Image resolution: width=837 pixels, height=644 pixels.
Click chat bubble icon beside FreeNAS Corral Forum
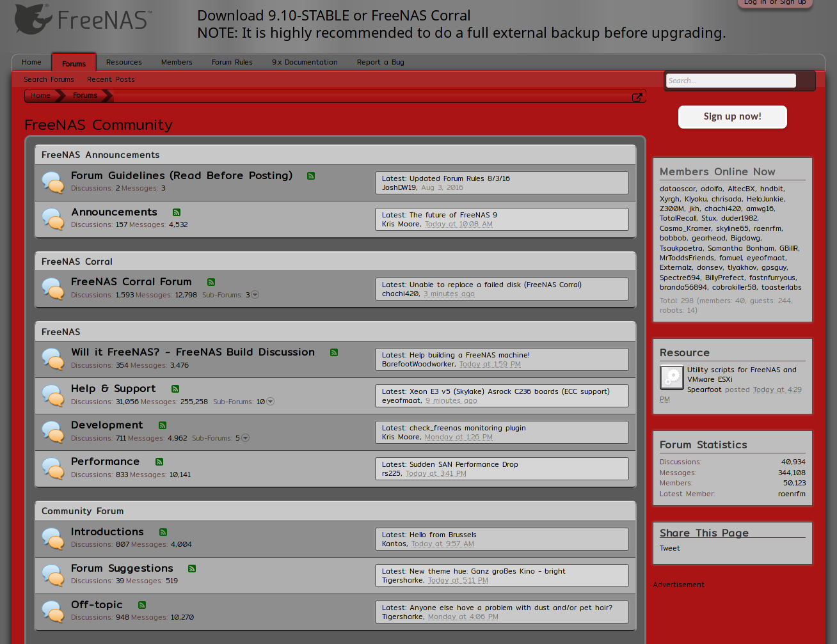tap(53, 288)
